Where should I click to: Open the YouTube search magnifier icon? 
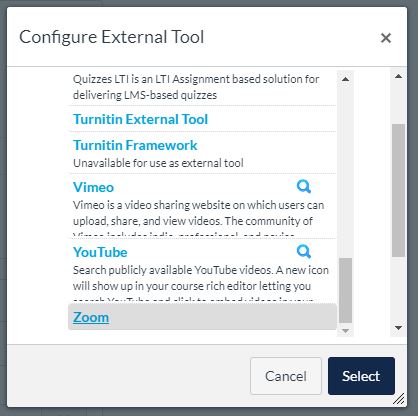coord(304,252)
